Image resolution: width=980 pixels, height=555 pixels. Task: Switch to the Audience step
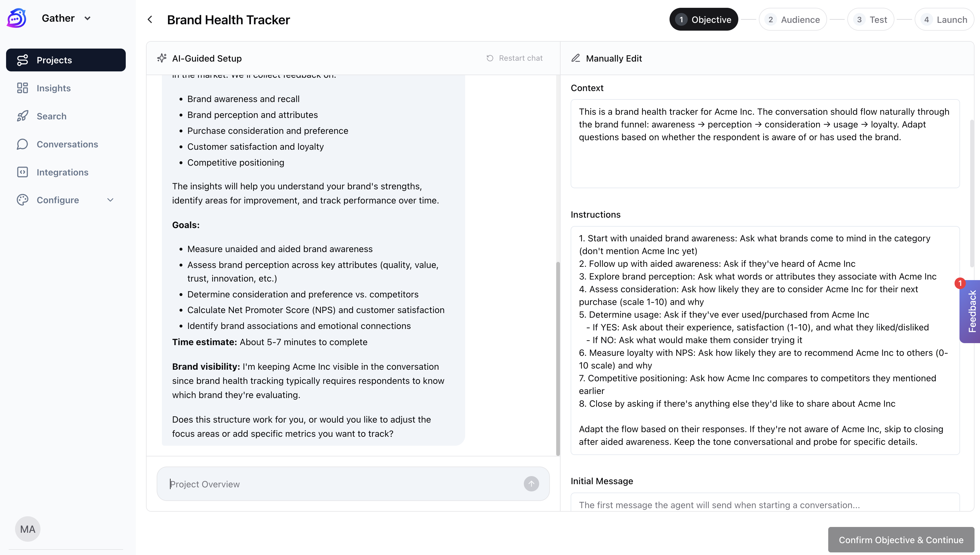click(792, 19)
